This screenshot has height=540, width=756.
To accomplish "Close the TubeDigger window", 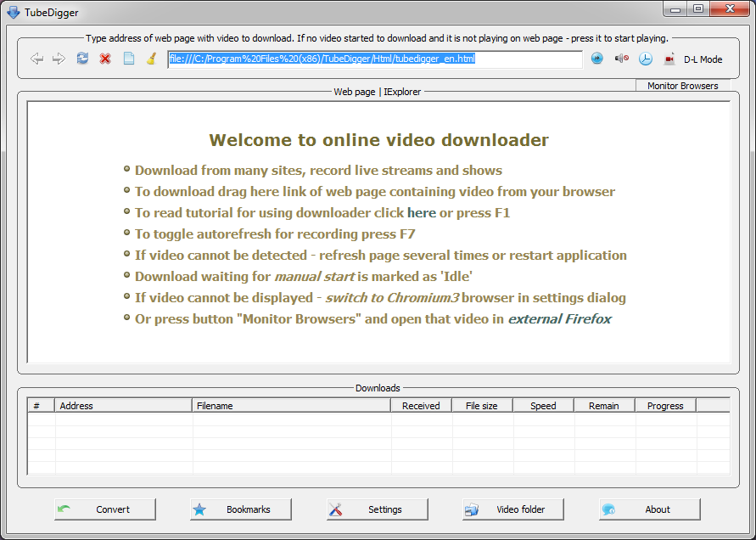I will pos(730,9).
